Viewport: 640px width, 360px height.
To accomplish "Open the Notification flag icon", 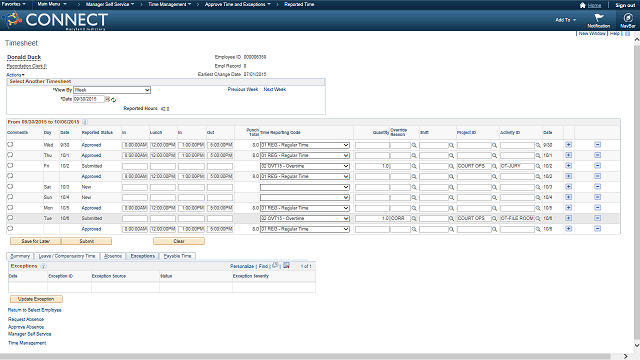I will [599, 20].
